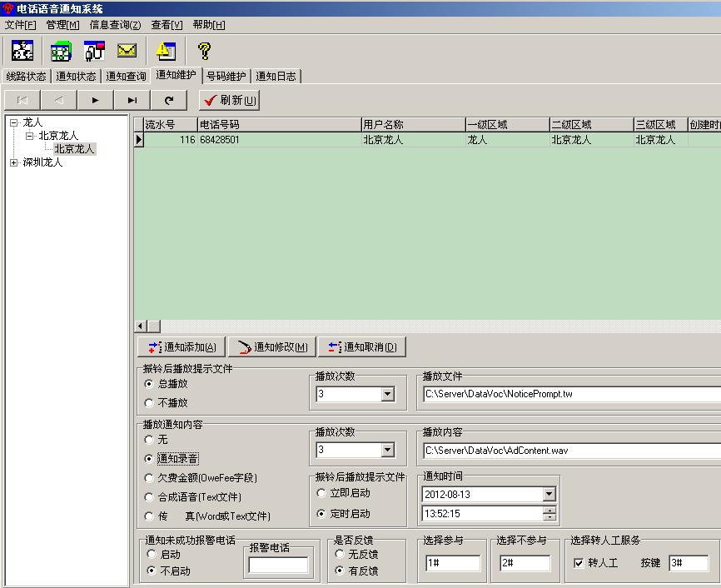Choose 立即启动 start option
Viewport: 721px width, 588px height.
(x=322, y=493)
